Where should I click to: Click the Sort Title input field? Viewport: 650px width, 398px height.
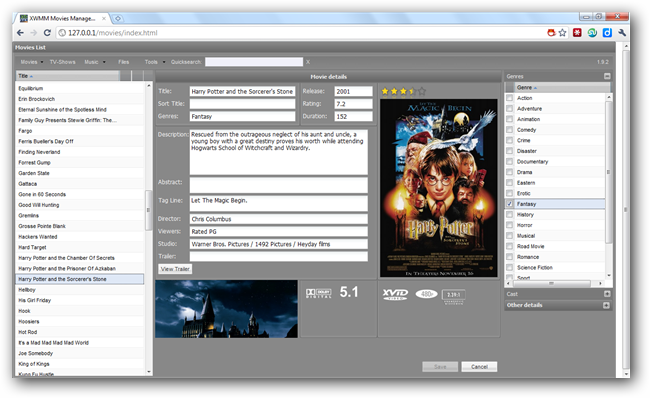tap(243, 104)
